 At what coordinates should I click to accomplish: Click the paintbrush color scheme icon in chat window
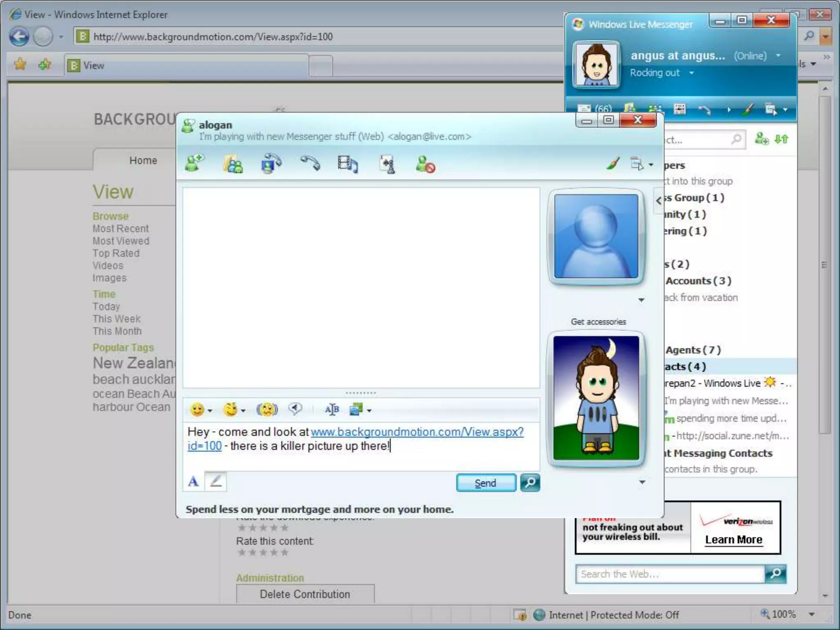pos(613,164)
